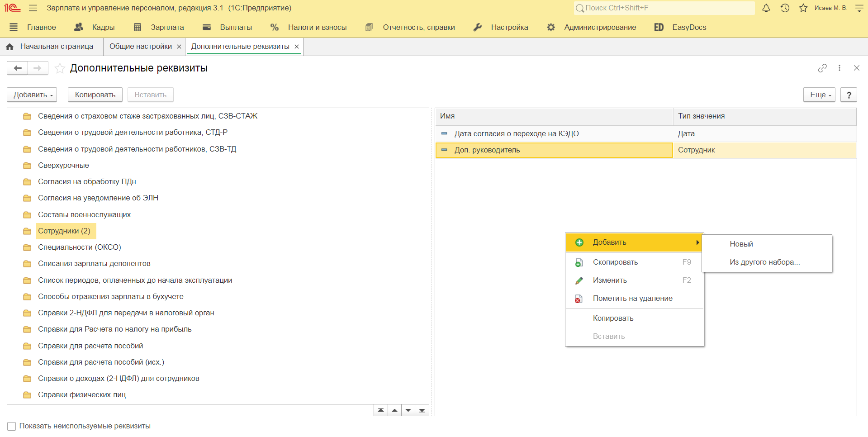
Task: Open the Добавить dropdown button
Action: point(32,95)
